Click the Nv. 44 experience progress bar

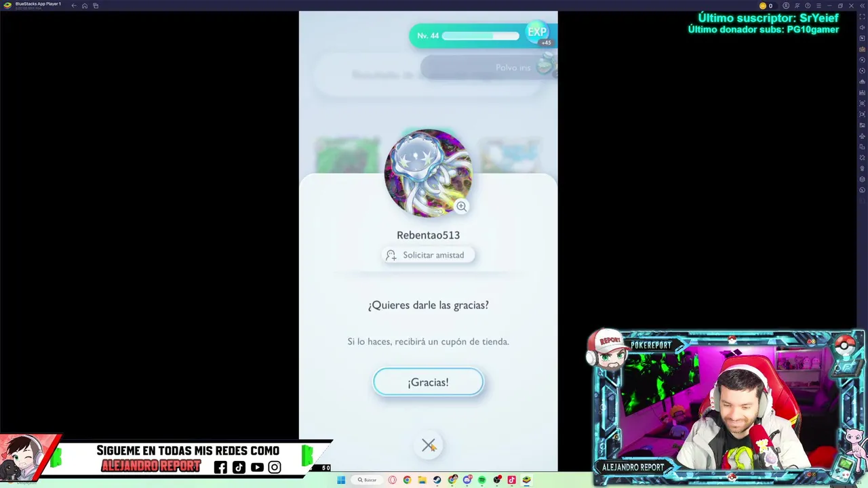point(480,36)
